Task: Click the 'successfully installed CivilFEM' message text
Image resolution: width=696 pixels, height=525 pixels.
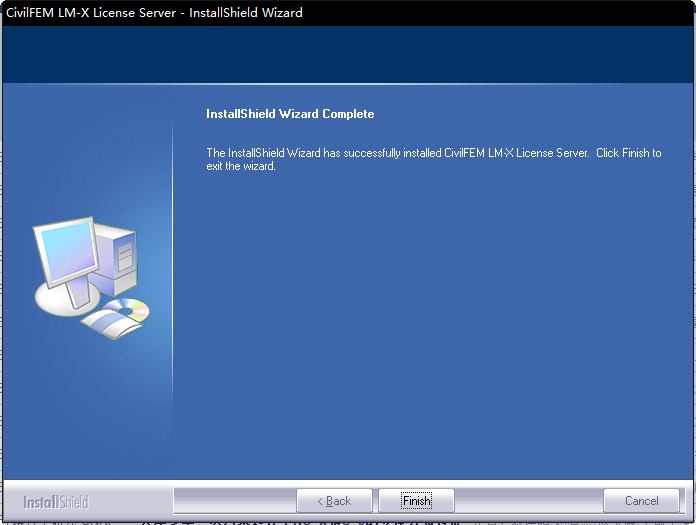Action: 433,159
